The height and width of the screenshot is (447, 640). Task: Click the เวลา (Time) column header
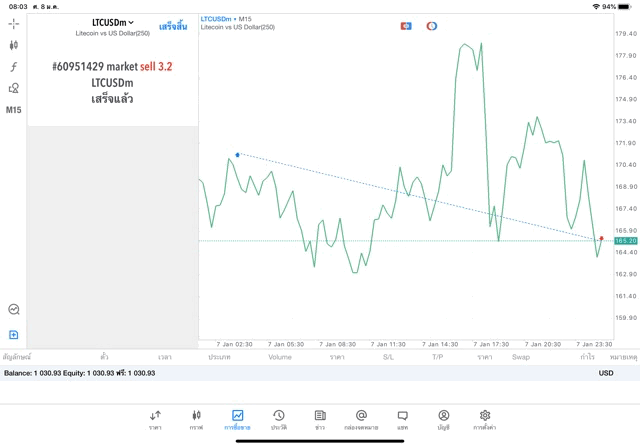coord(164,357)
